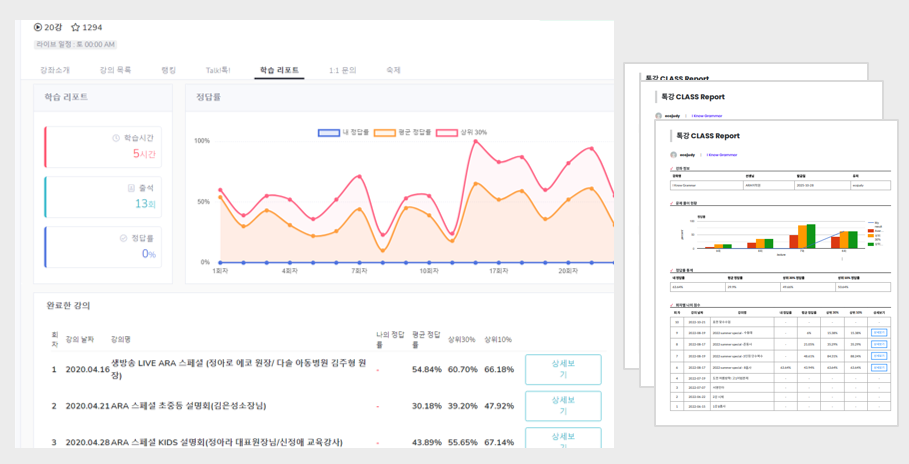The height and width of the screenshot is (464, 909).
Task: Select the Talk톡! tab
Action: click(x=218, y=70)
